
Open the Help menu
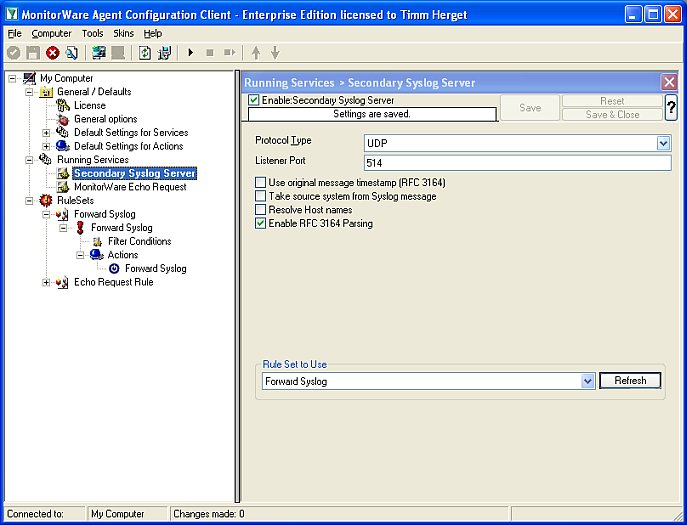[x=153, y=33]
